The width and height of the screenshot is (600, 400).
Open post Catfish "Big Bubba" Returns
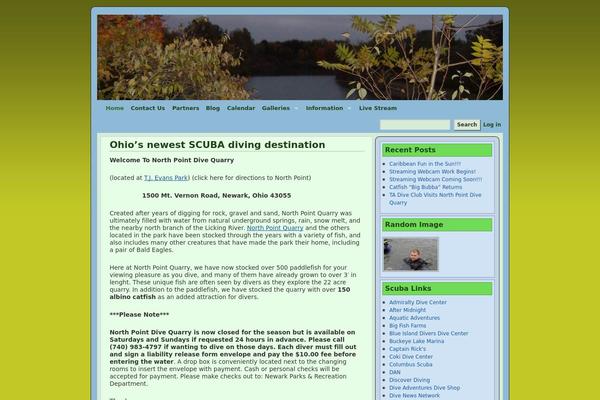pyautogui.click(x=426, y=187)
